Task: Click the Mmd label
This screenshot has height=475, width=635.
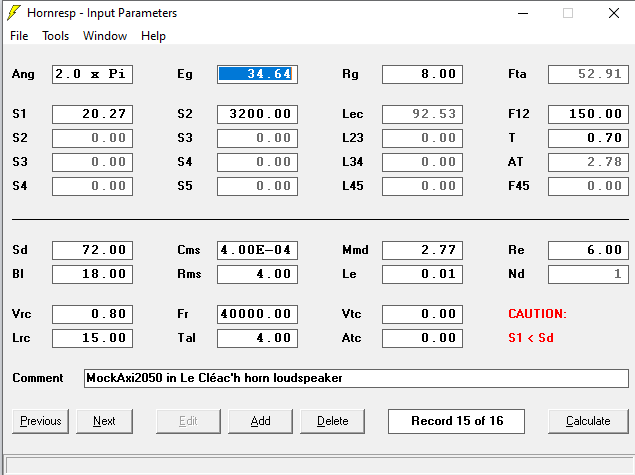Action: pos(355,250)
